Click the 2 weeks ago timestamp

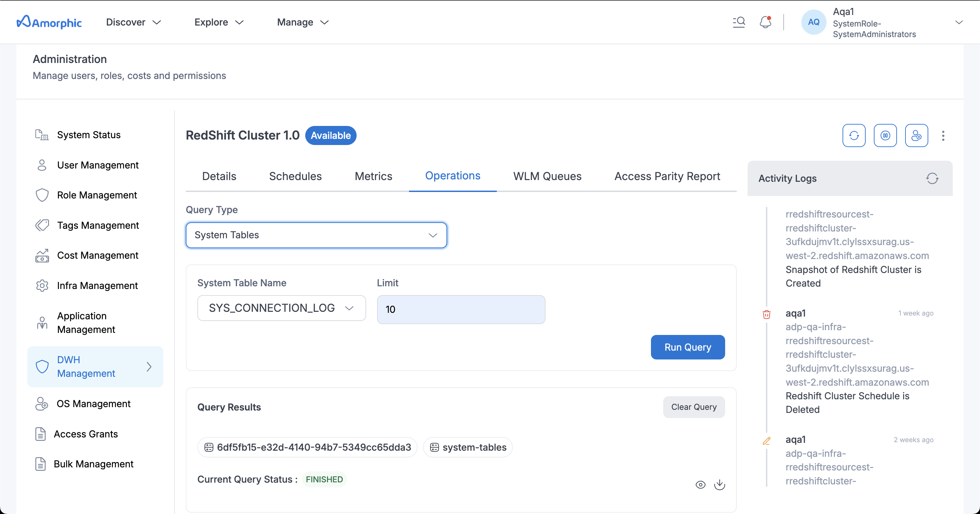pos(913,440)
